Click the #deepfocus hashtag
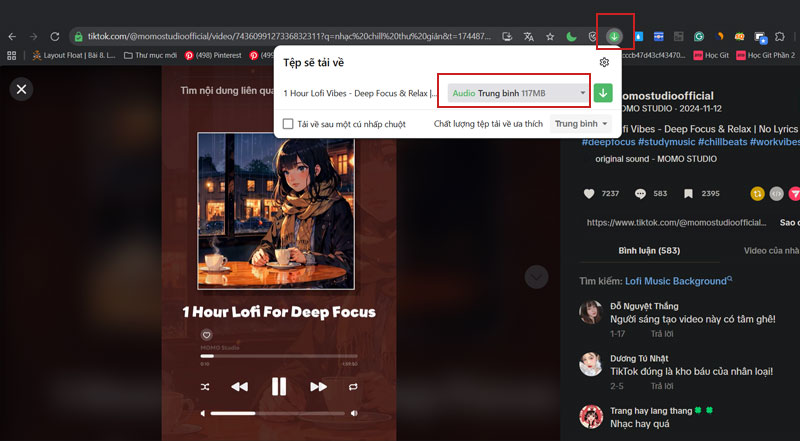Screen dimensions: 800x441 click(608, 142)
